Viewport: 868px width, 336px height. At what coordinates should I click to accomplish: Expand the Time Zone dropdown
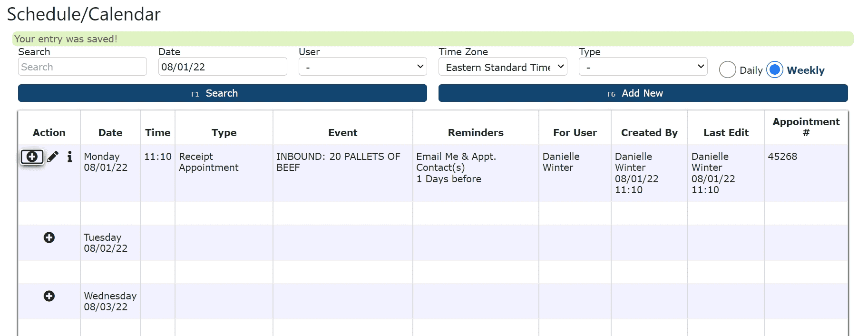(x=503, y=67)
